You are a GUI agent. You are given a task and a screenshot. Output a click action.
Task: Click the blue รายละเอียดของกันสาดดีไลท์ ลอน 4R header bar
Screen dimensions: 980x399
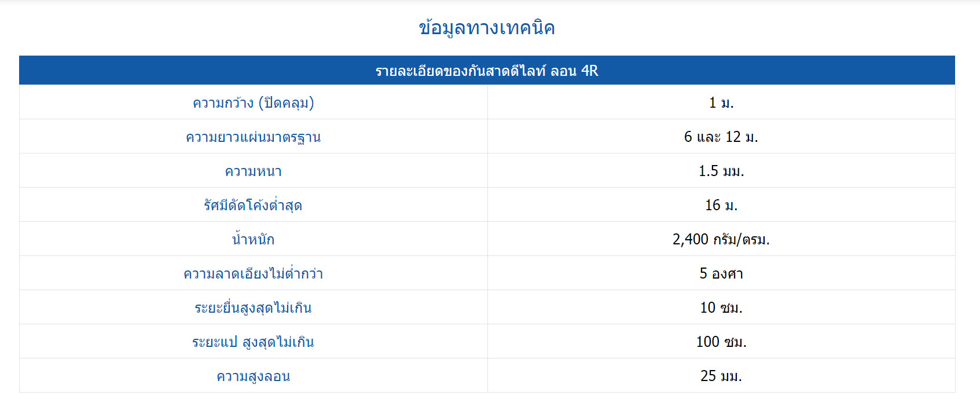(486, 71)
